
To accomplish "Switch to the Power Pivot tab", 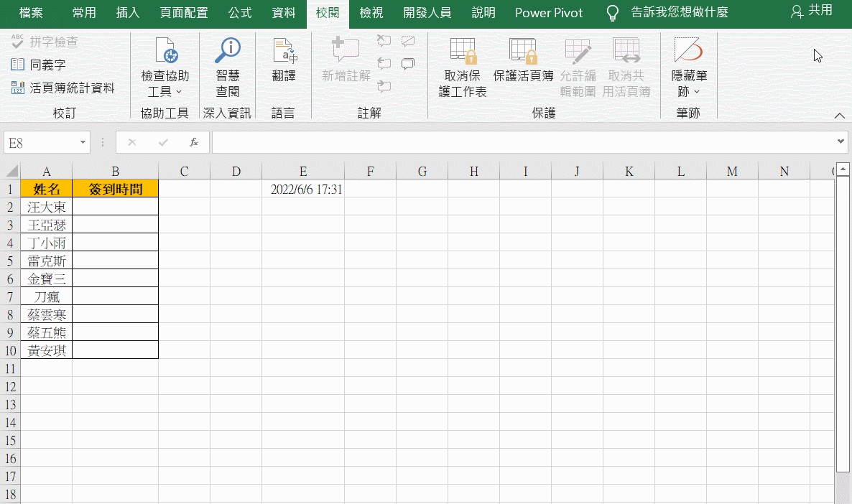I will (x=549, y=13).
